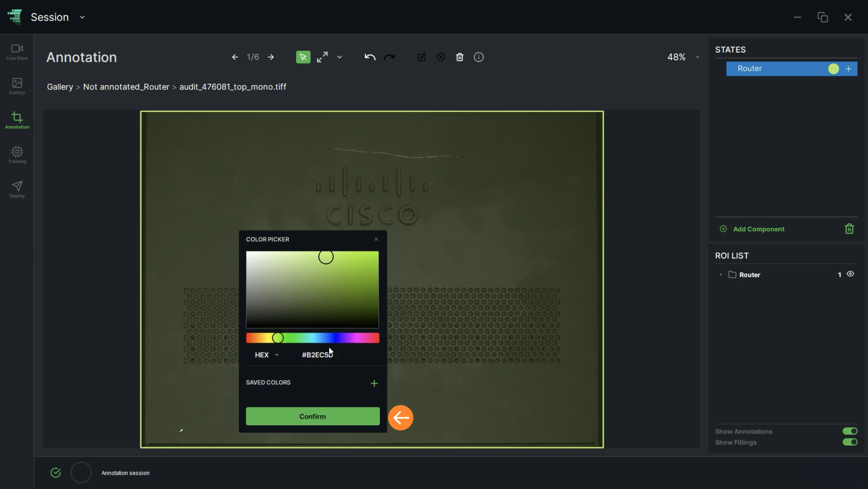This screenshot has height=489, width=868.
Task: Open tool options dropdown chevron
Action: (x=339, y=57)
